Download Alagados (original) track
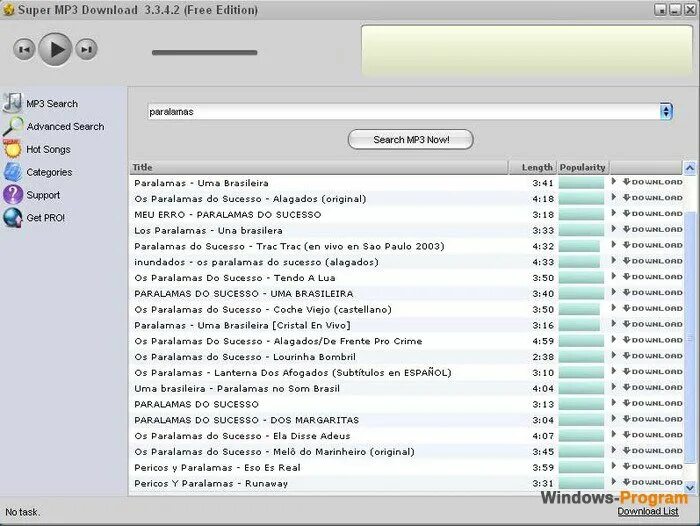This screenshot has width=700, height=526. point(652,198)
